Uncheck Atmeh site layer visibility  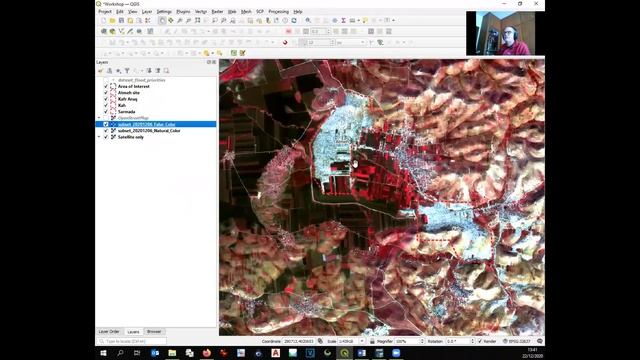[x=106, y=93]
